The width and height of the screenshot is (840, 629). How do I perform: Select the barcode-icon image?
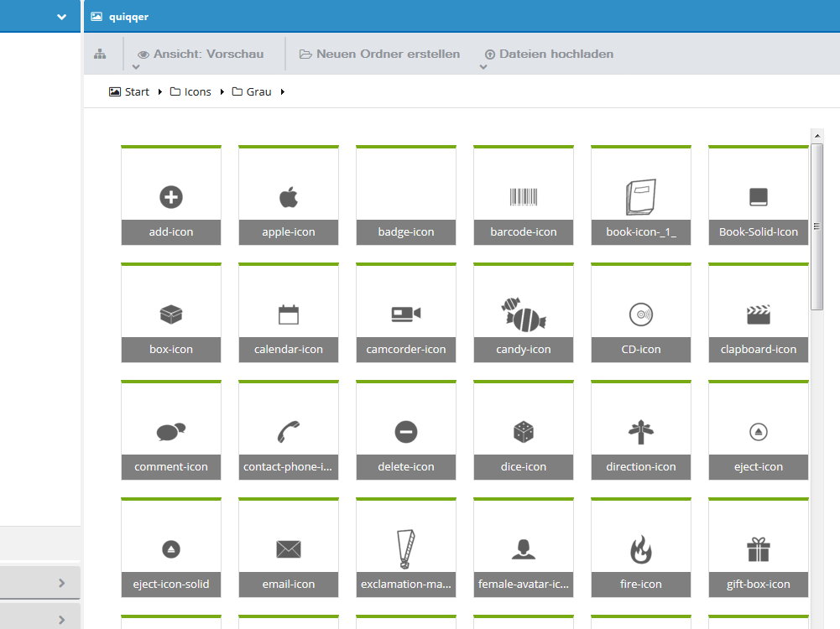(x=524, y=196)
